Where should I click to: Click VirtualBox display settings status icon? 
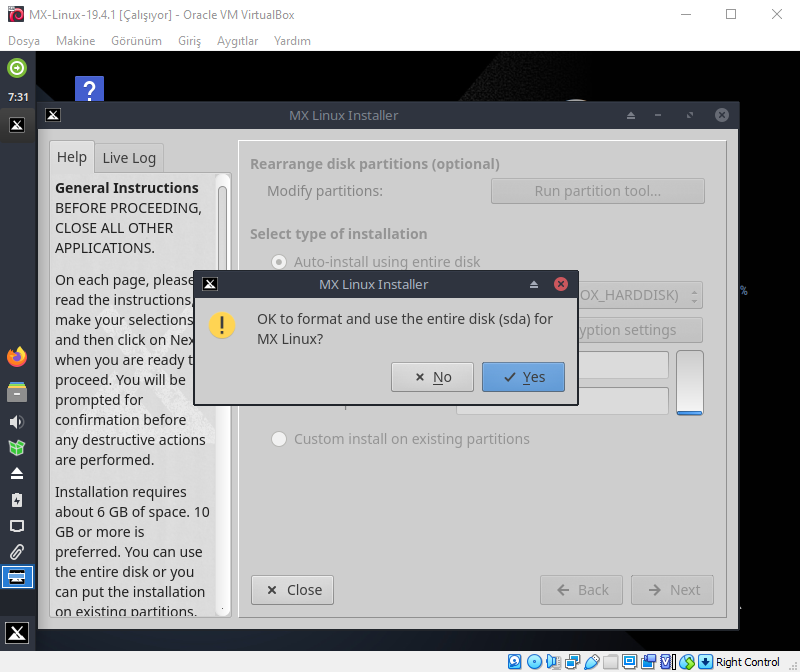[x=630, y=662]
